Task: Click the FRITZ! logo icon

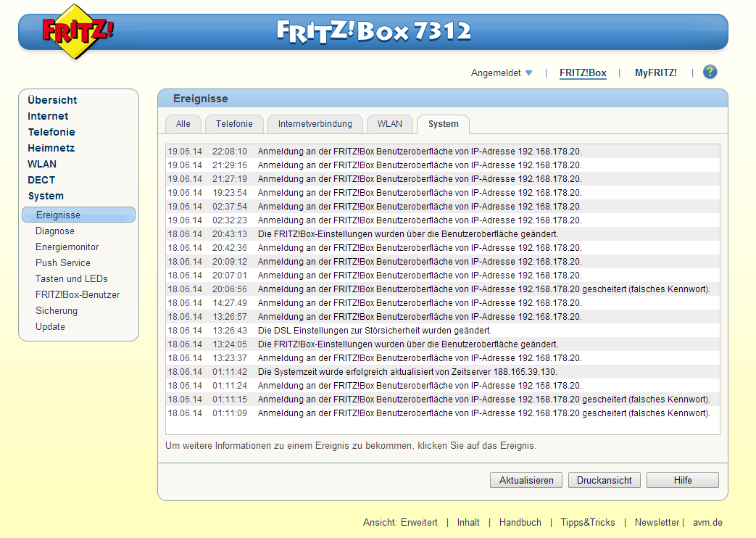Action: 77,32
